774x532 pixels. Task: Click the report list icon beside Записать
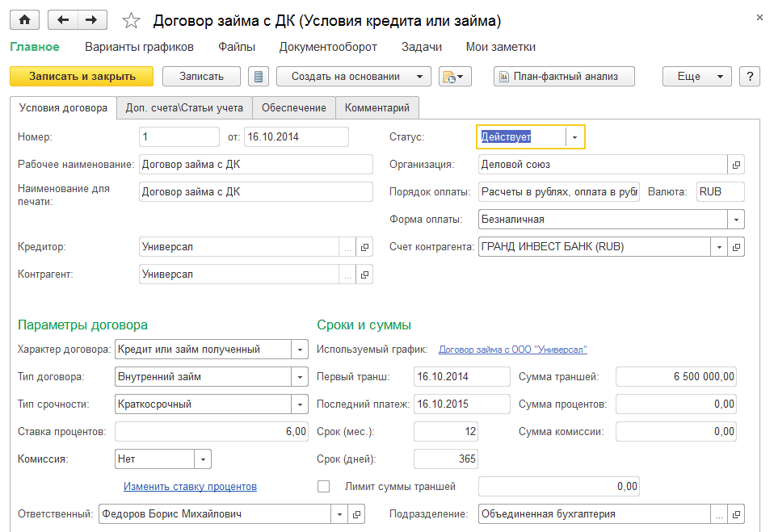[259, 77]
